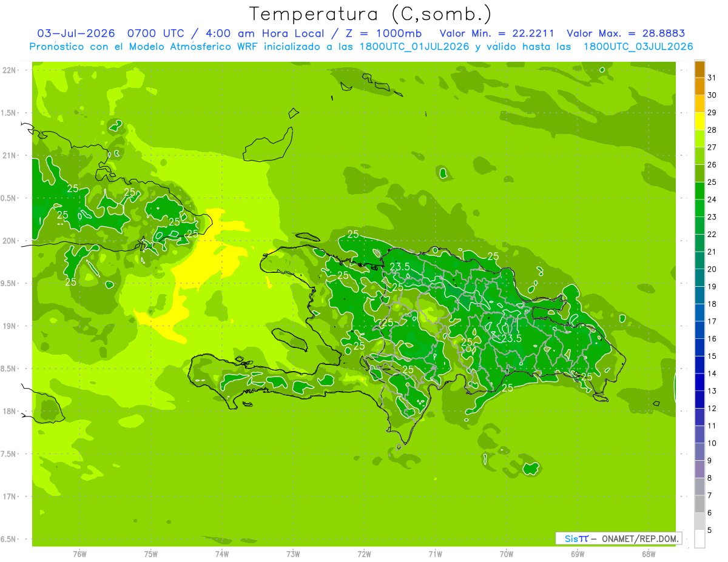Click the yellow 28 degree legend swatch
728x562 pixels.
tap(699, 122)
